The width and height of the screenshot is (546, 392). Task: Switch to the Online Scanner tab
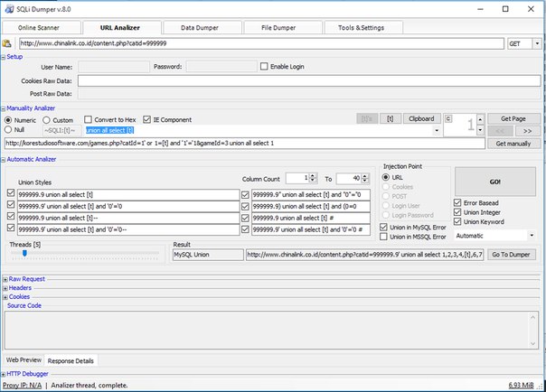point(41,27)
